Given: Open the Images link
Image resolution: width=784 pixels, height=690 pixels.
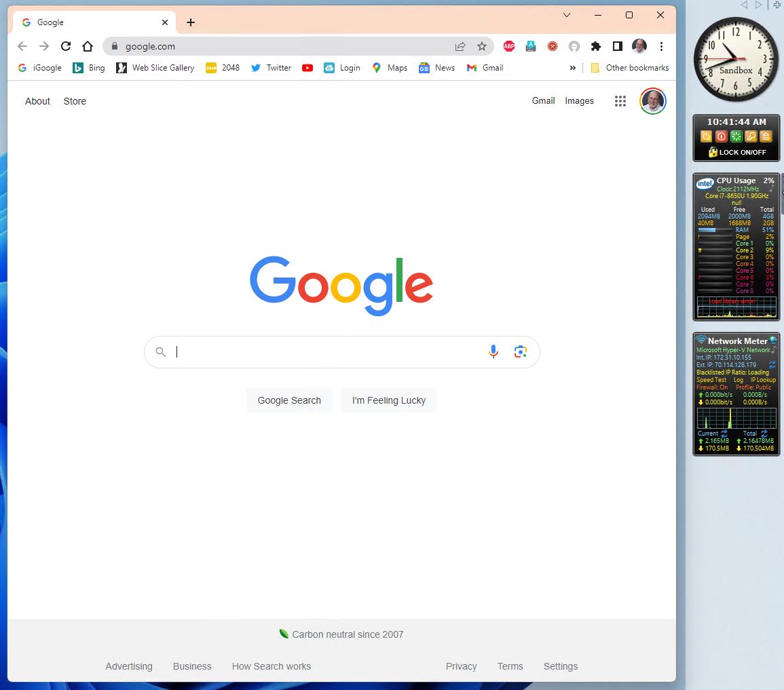Looking at the screenshot, I should pyautogui.click(x=579, y=101).
